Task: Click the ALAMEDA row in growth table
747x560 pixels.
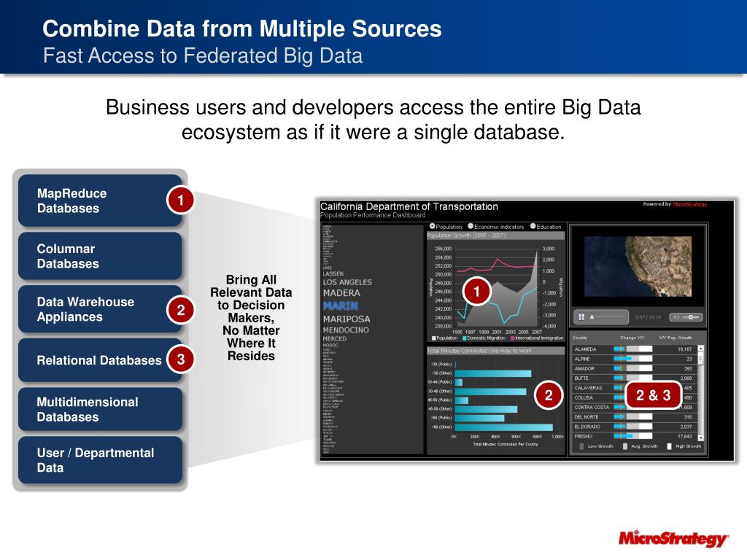Action: click(634, 349)
